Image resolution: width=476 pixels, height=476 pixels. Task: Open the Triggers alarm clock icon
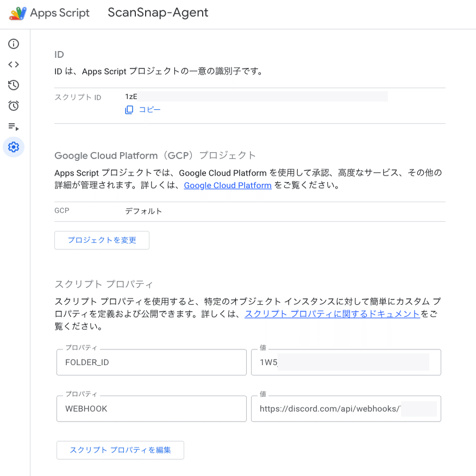[x=14, y=105]
